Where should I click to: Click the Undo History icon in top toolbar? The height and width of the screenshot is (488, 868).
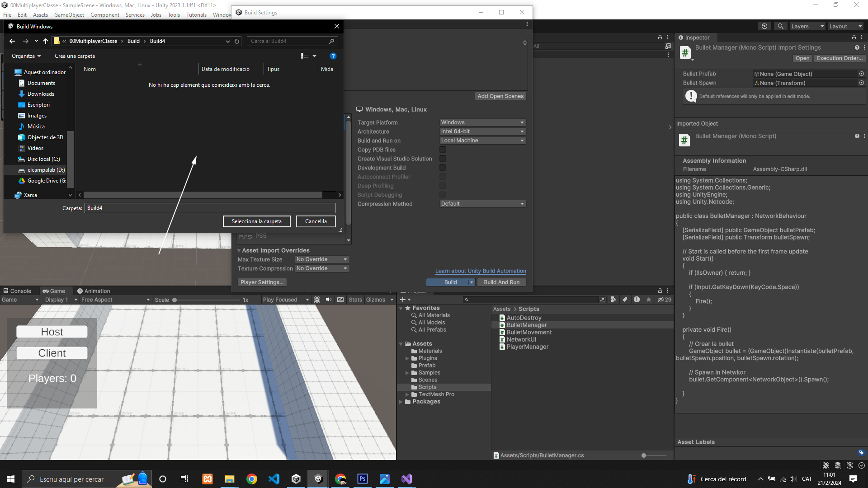coord(764,26)
